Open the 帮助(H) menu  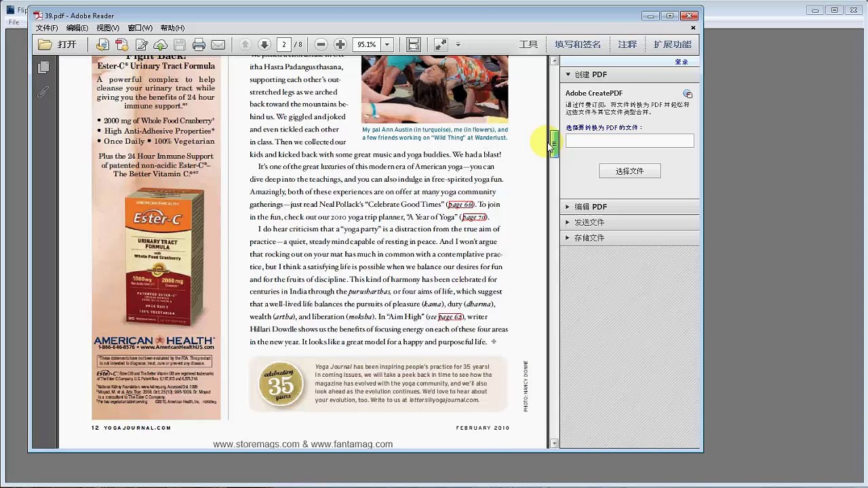pyautogui.click(x=172, y=28)
